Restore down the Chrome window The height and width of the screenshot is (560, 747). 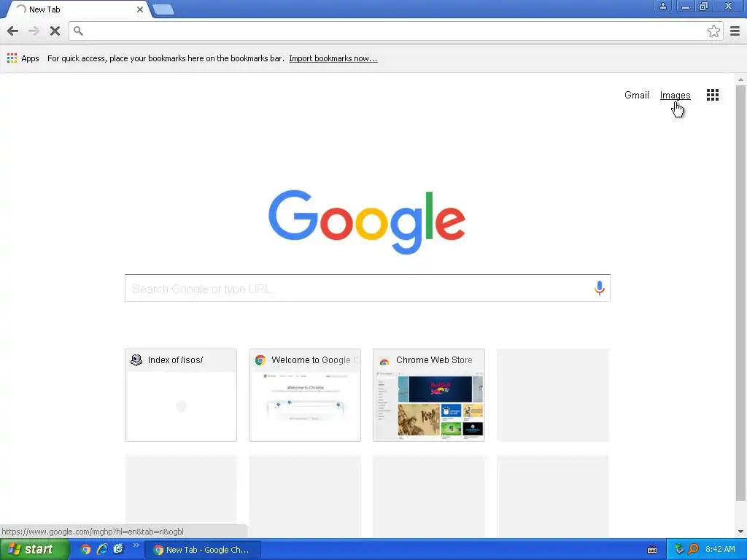(703, 6)
